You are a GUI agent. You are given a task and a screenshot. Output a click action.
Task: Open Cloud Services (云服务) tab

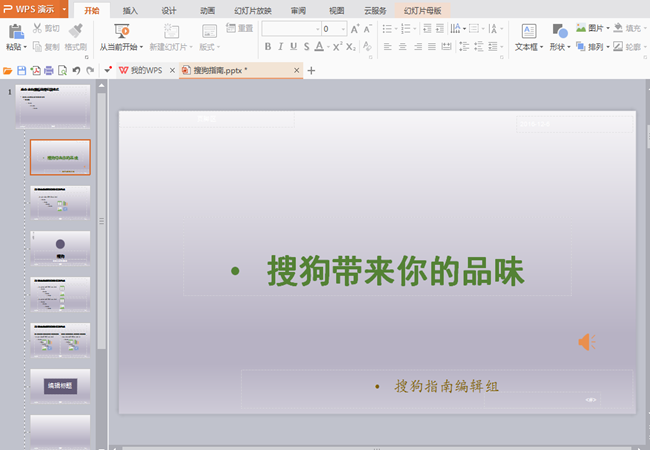point(375,11)
